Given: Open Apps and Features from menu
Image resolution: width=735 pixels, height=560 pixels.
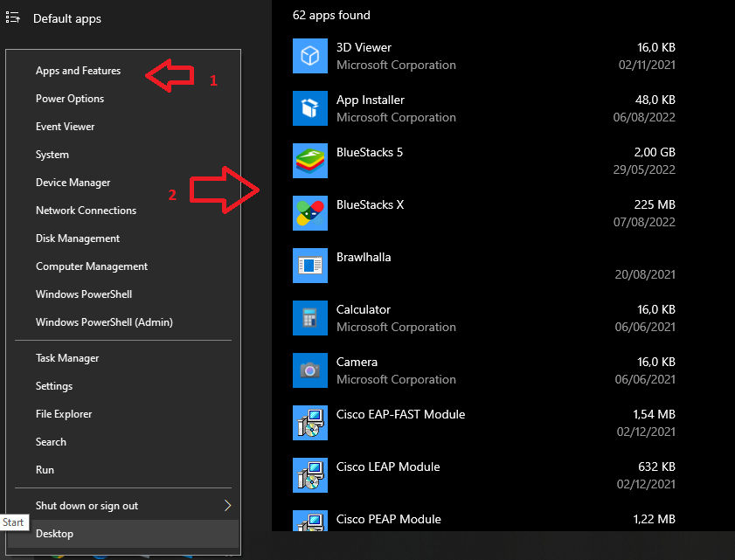Looking at the screenshot, I should pyautogui.click(x=79, y=71).
